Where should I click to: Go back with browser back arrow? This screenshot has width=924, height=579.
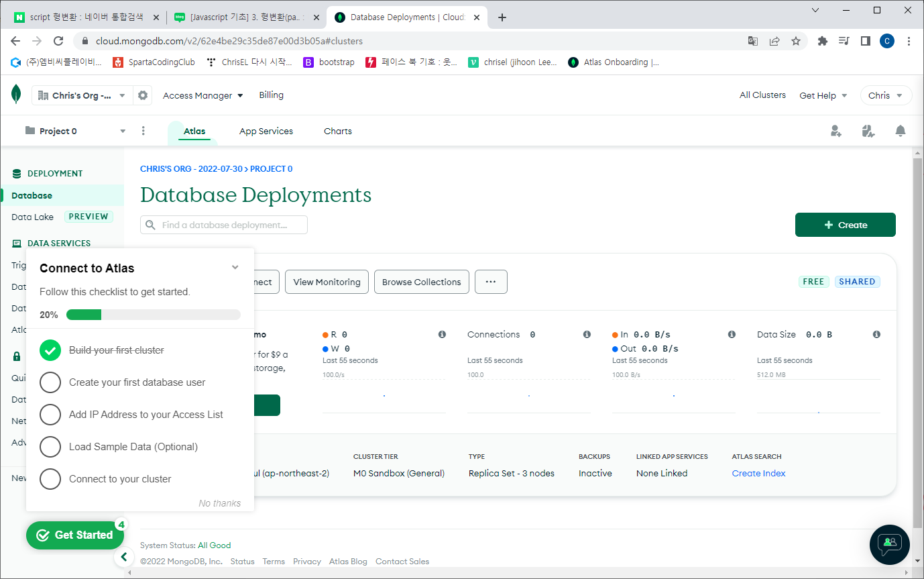[16, 41]
